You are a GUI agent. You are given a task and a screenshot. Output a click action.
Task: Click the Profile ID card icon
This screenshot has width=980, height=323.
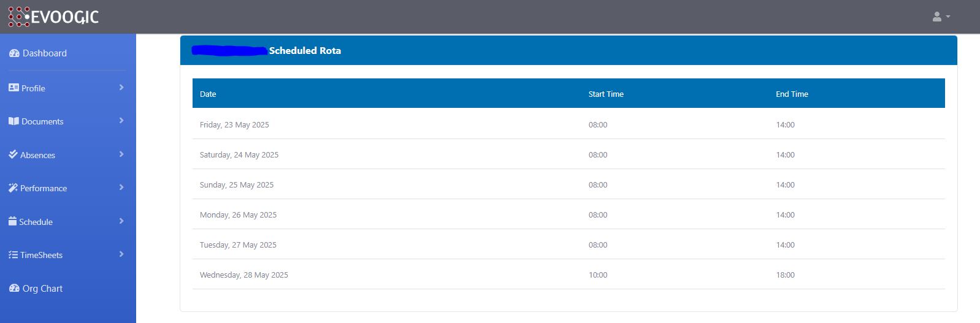(13, 88)
